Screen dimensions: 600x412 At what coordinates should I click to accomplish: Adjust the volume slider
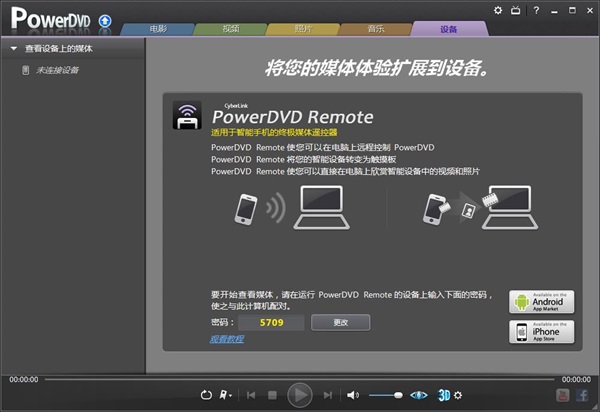coord(386,395)
